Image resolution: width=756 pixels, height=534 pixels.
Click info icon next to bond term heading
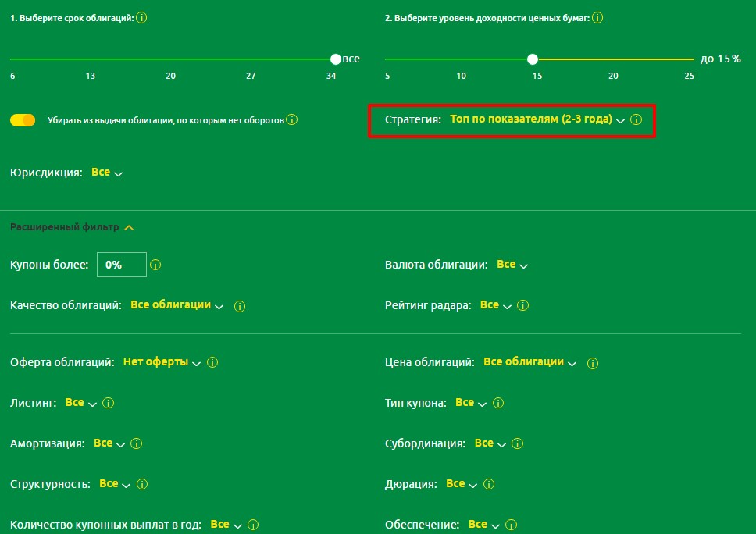(141, 18)
